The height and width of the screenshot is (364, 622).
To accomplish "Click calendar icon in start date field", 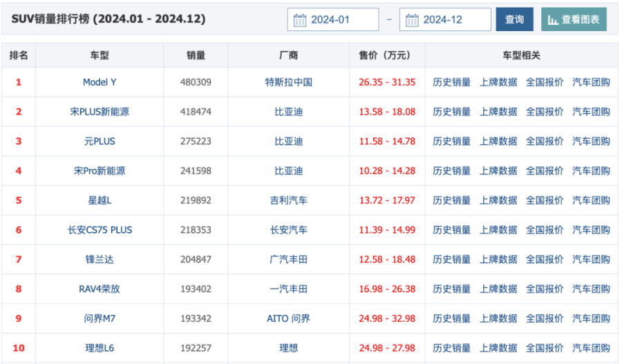I will pyautogui.click(x=300, y=20).
